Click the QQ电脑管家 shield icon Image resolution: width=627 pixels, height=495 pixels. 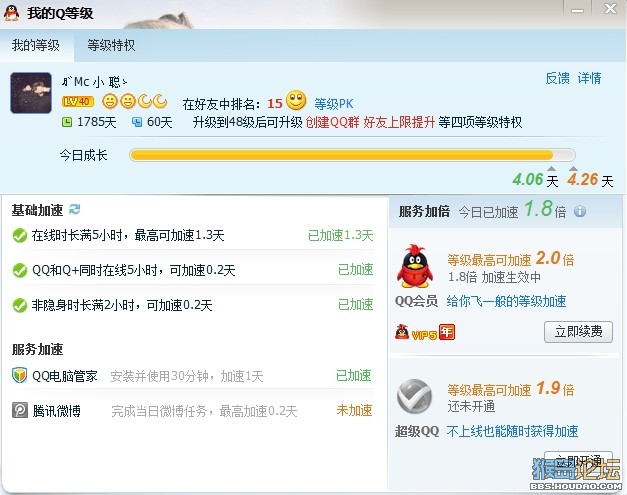(x=19, y=375)
